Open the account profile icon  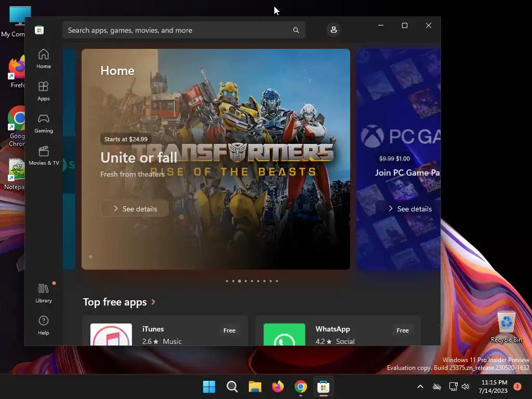click(x=334, y=30)
